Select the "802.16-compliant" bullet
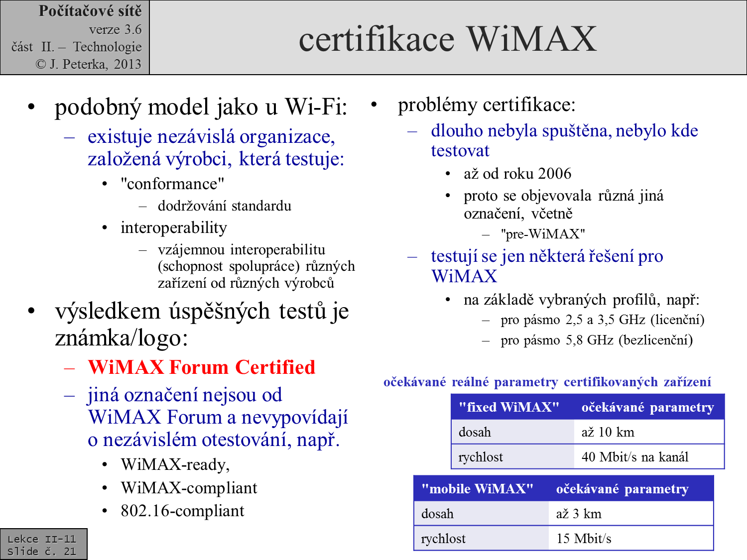747x560 pixels. [183, 511]
